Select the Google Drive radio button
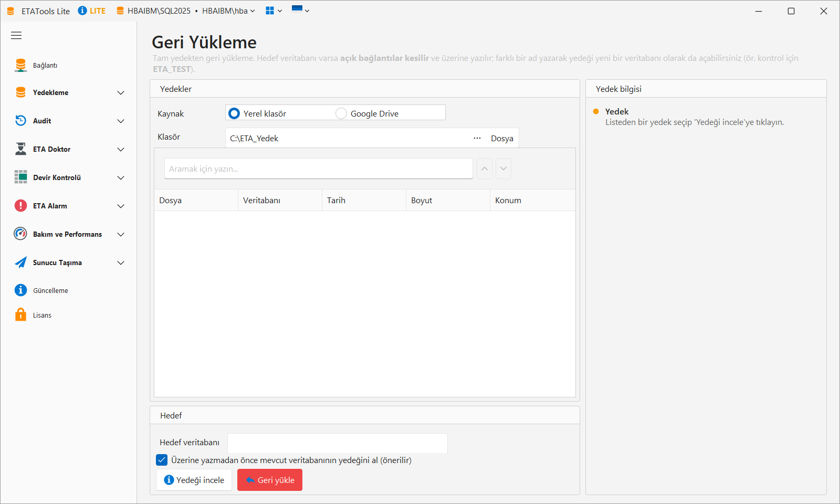The width and height of the screenshot is (840, 504). [x=341, y=113]
